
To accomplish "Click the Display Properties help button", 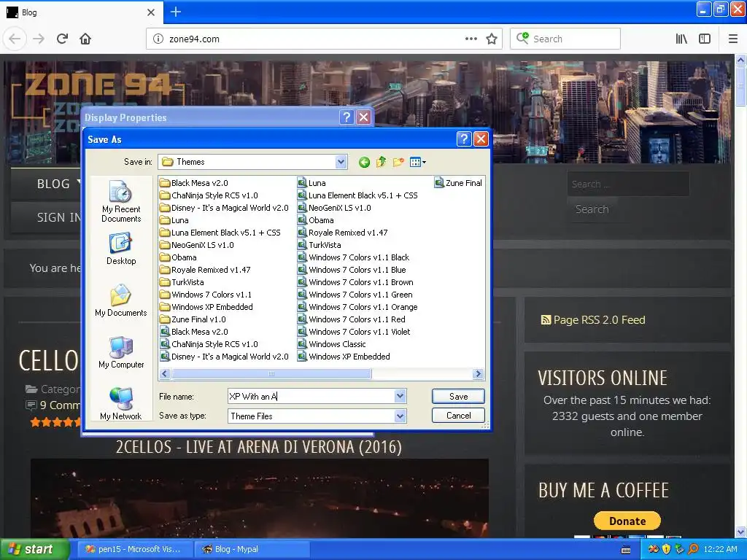I will tap(347, 117).
